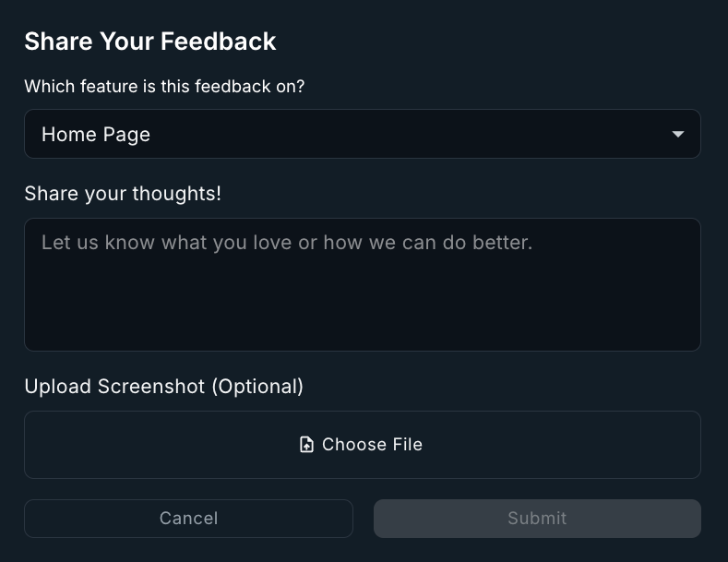This screenshot has height=562, width=728.
Task: Click the 'Upload Screenshot (Optional)' label
Action: coord(163,387)
